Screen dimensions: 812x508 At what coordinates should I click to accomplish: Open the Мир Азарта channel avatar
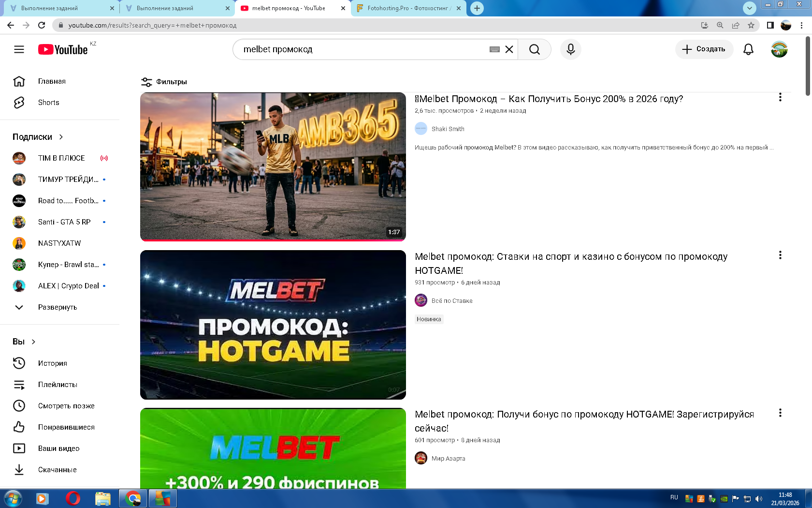[421, 458]
